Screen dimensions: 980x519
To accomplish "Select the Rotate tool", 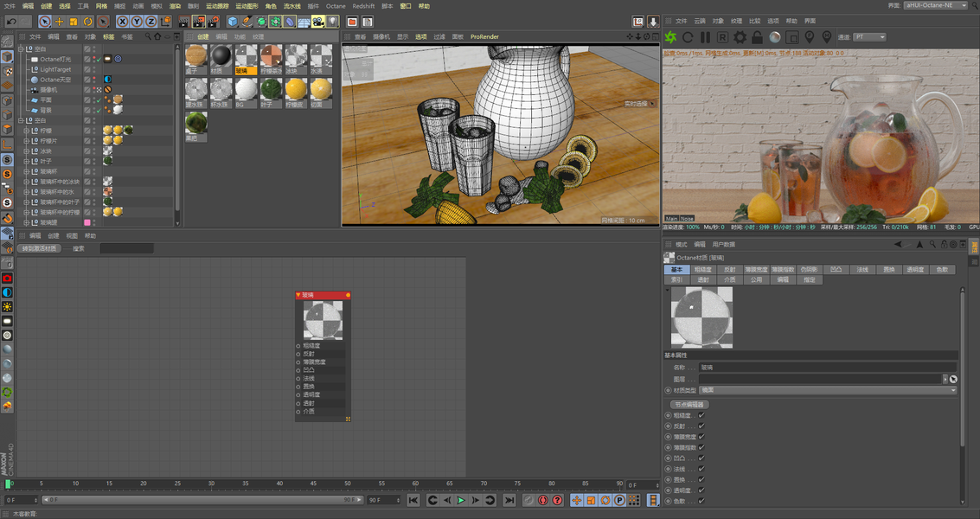I will tap(87, 22).
